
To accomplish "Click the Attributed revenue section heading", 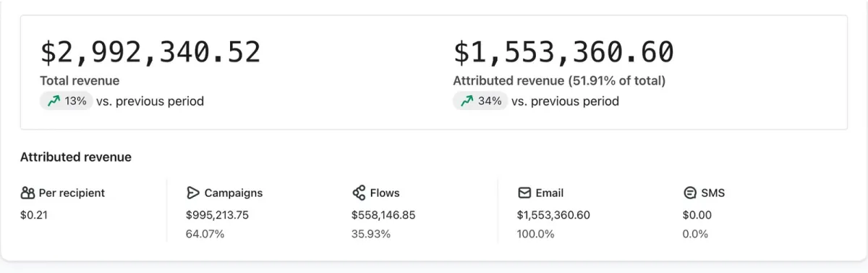I will coord(76,156).
